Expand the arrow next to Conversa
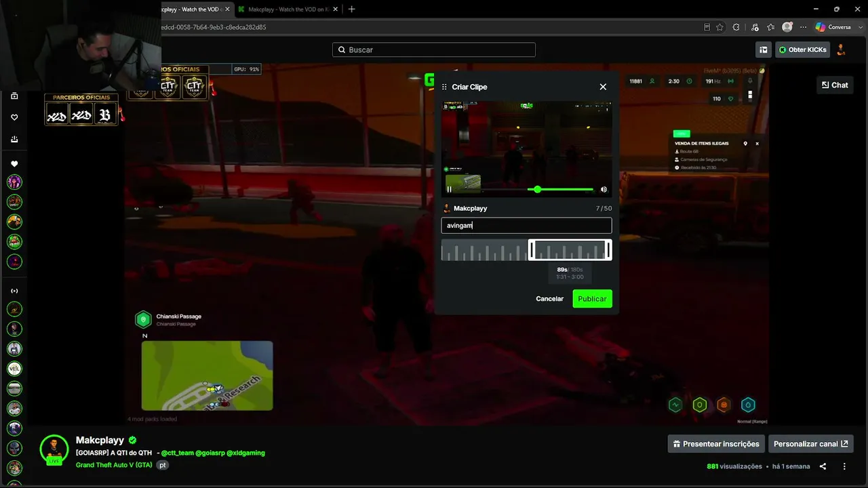 (860, 27)
